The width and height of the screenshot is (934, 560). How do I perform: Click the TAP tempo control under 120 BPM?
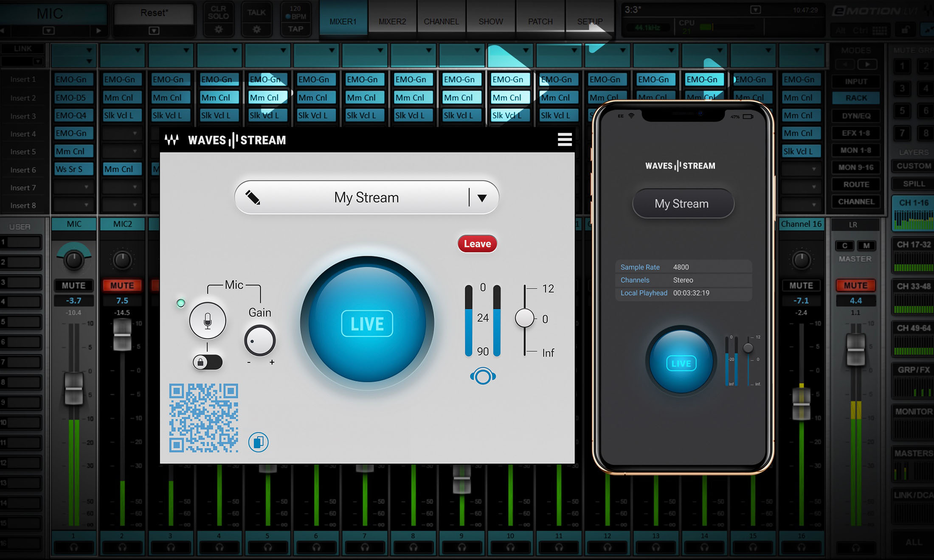pyautogui.click(x=296, y=28)
